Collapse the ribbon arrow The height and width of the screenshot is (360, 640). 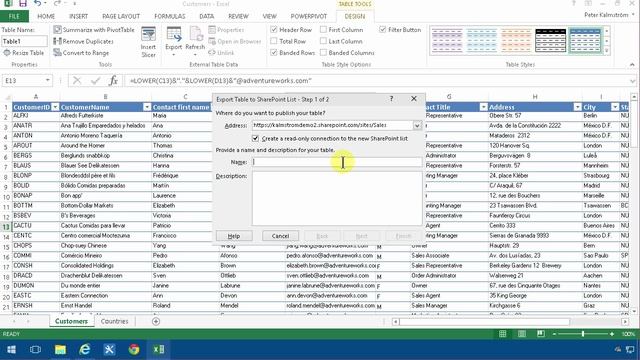[x=632, y=64]
